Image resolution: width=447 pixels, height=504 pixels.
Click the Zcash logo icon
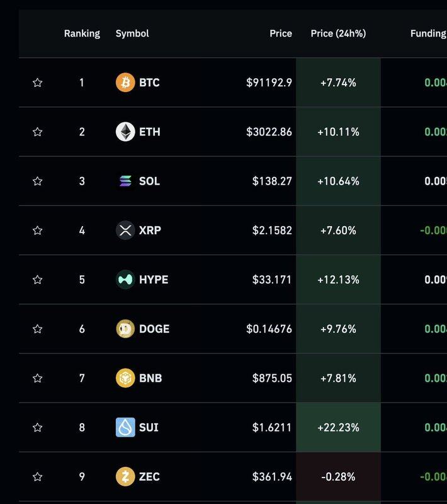[125, 477]
